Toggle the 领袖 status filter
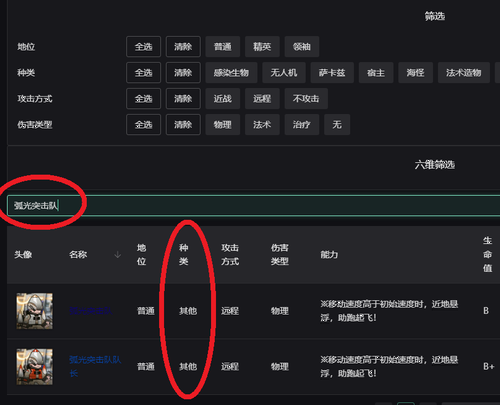 click(x=302, y=47)
